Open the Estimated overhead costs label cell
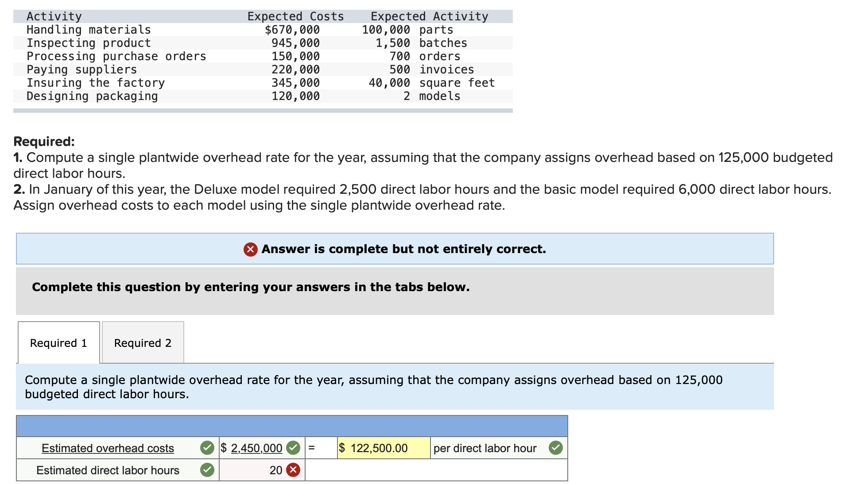 [x=108, y=448]
